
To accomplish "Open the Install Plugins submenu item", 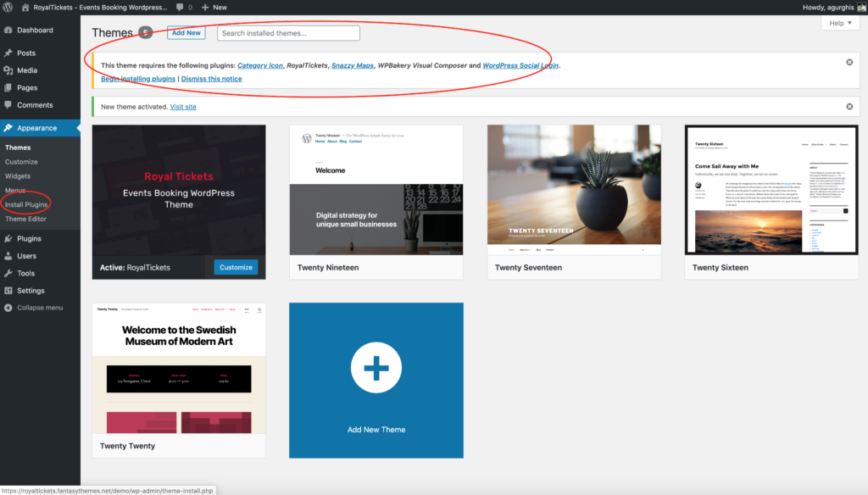I will coord(26,204).
